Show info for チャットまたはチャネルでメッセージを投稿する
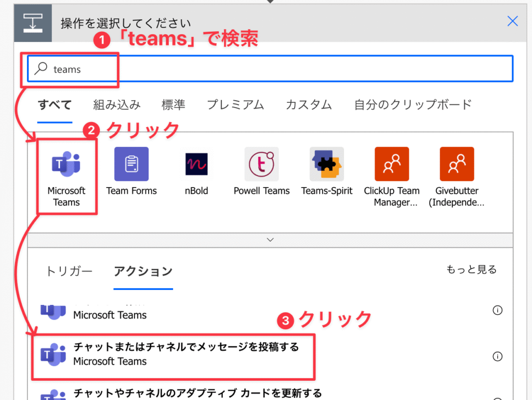532x400 pixels. tap(497, 356)
